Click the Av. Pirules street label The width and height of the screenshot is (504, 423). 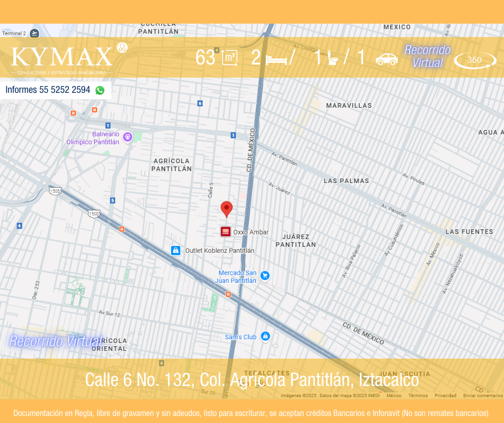413,179
